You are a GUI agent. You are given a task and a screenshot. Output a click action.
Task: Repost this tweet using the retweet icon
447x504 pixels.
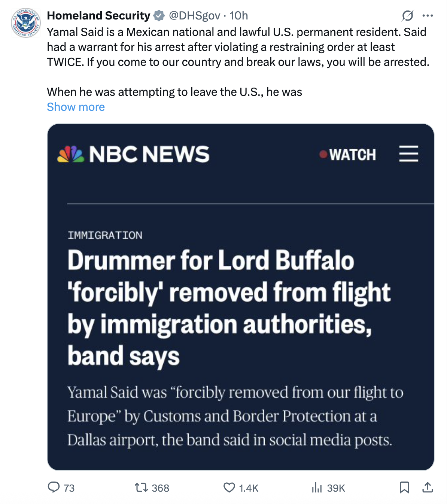[x=141, y=487]
